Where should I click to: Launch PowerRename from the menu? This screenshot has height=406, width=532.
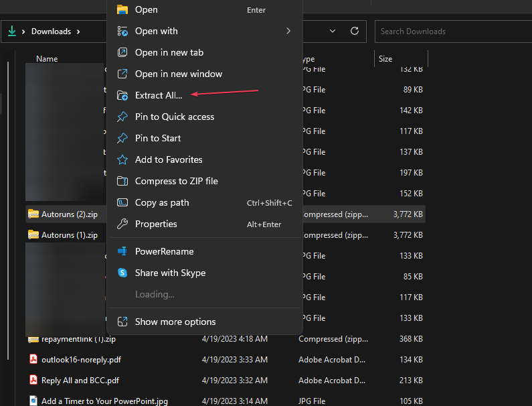pos(205,251)
